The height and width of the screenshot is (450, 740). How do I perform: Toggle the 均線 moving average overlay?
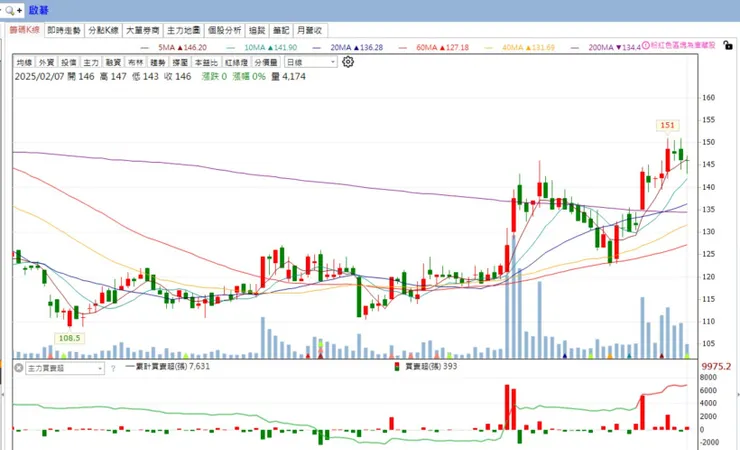click(24, 62)
